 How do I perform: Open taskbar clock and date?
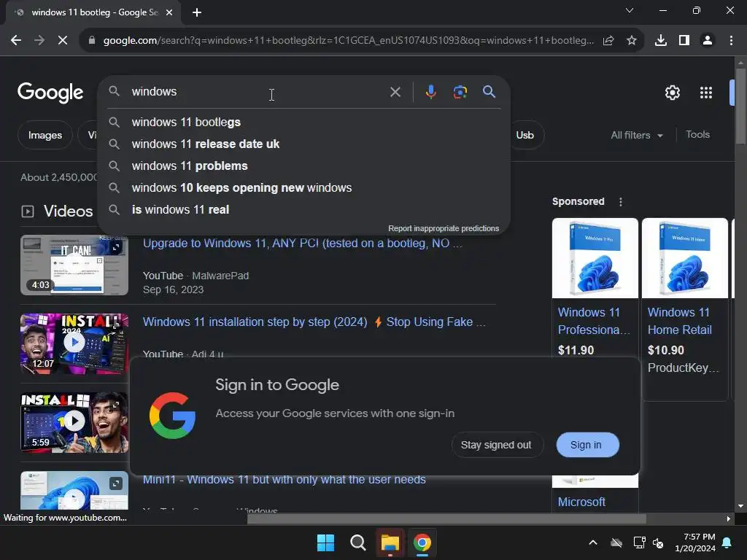click(695, 542)
